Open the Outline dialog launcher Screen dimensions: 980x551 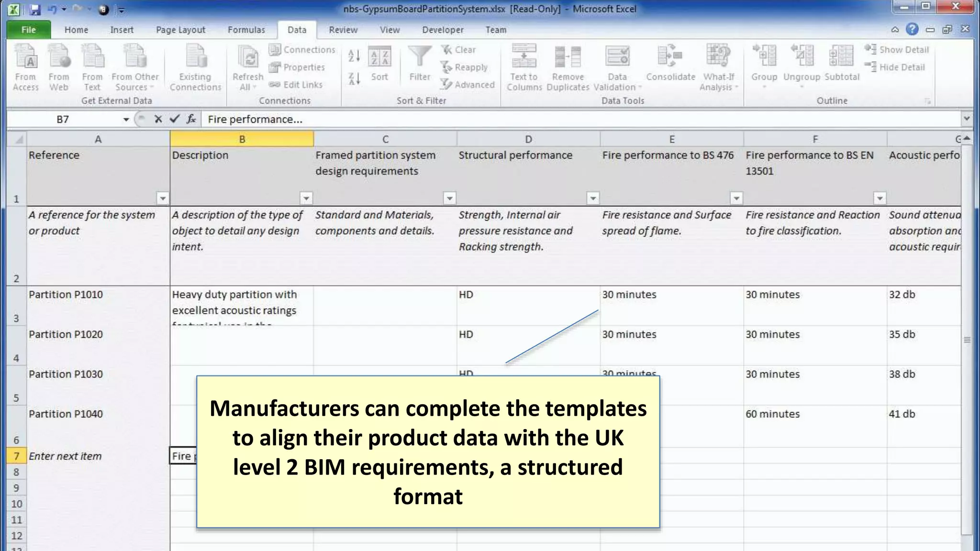[927, 101]
